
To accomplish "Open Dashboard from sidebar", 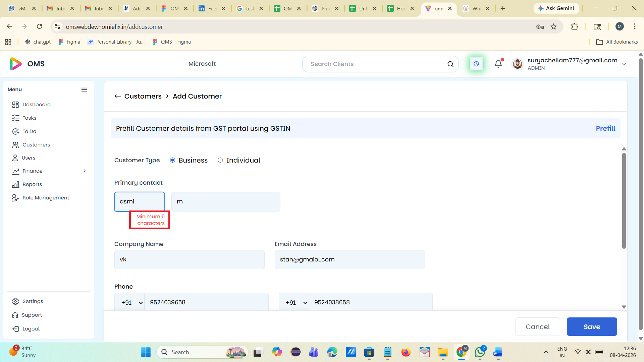I will [36, 105].
